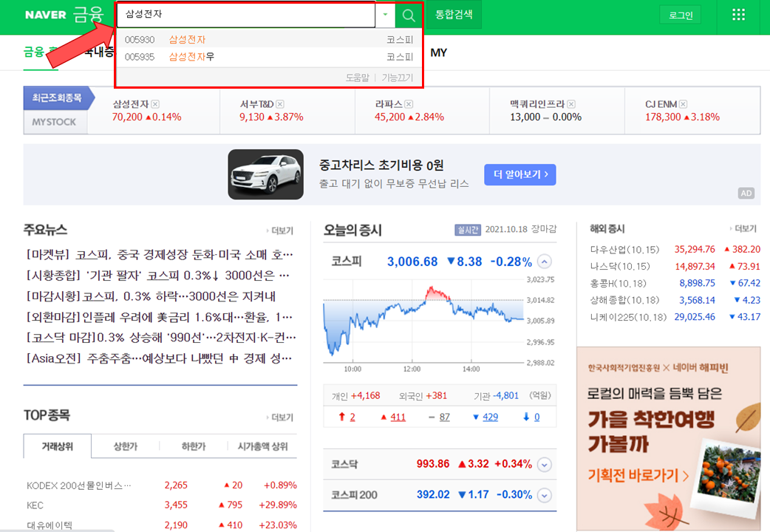
Task: Open the KEC stock row
Action: [x=162, y=505]
